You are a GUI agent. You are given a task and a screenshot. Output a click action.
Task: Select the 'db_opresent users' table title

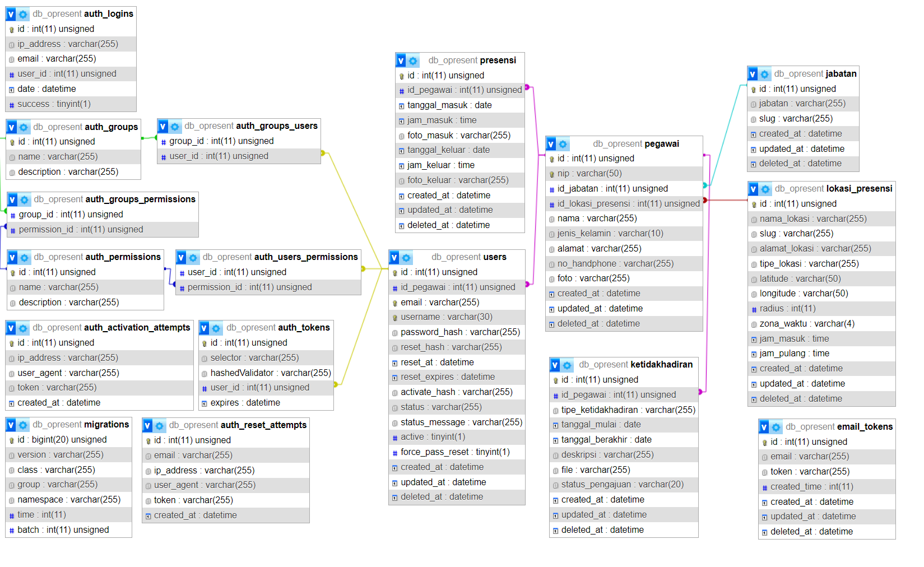(469, 257)
